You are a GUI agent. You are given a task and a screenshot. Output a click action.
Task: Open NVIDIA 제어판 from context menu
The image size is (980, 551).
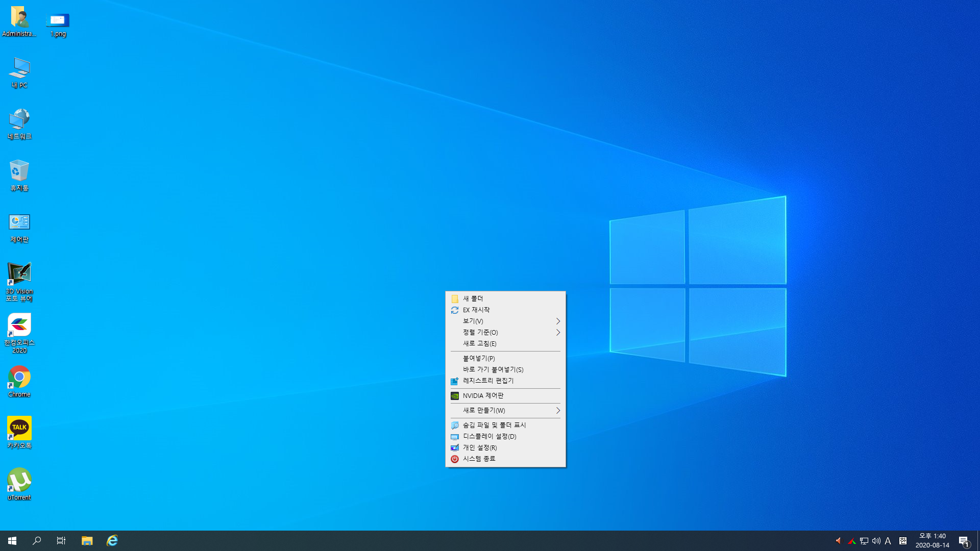click(x=505, y=395)
